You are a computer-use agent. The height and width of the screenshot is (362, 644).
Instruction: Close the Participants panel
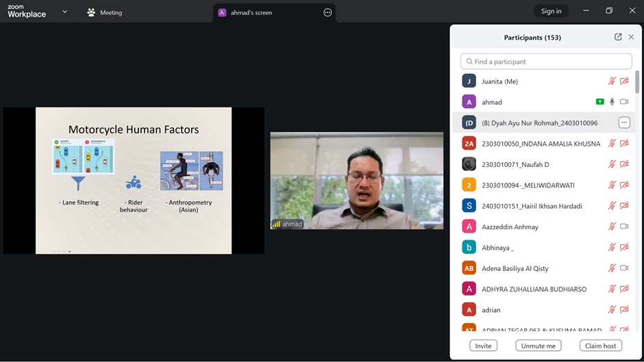pos(631,37)
